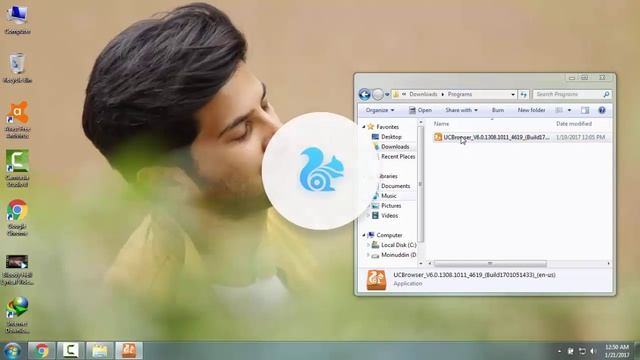The height and width of the screenshot is (360, 640).
Task: Expand the Local Disk (C:) node
Action: (369, 245)
